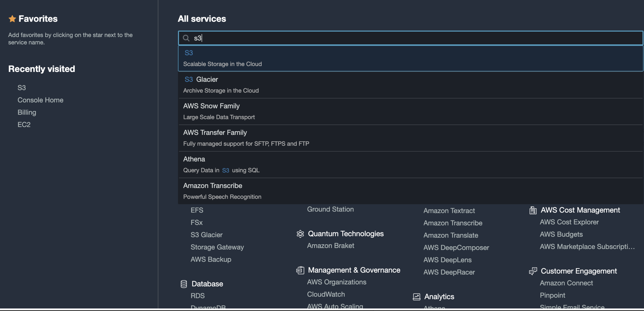Click the Analytics category icon
644x311 pixels.
tap(417, 297)
